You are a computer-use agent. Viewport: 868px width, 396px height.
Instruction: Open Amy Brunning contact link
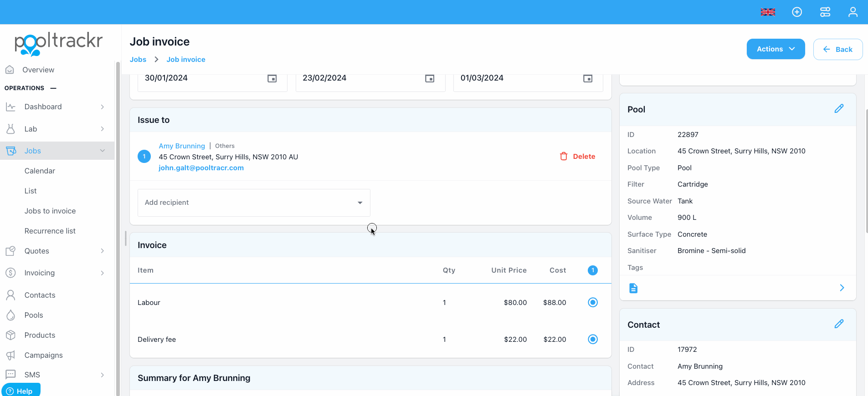coord(182,146)
